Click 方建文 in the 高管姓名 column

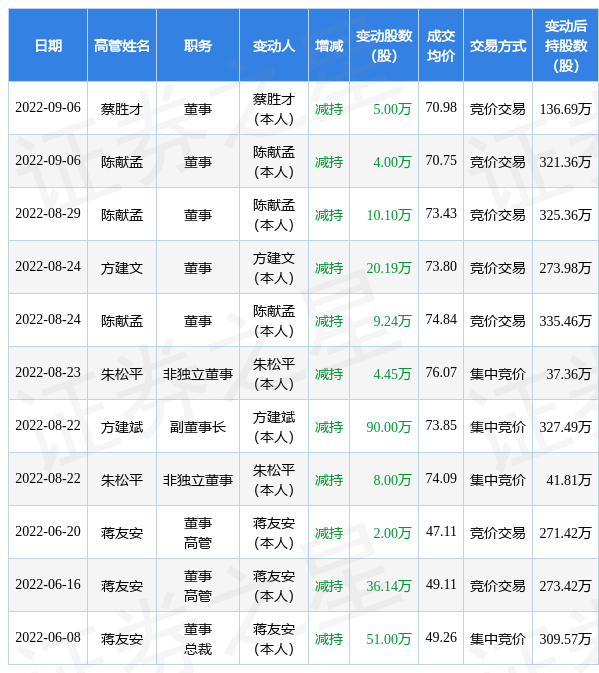122,268
